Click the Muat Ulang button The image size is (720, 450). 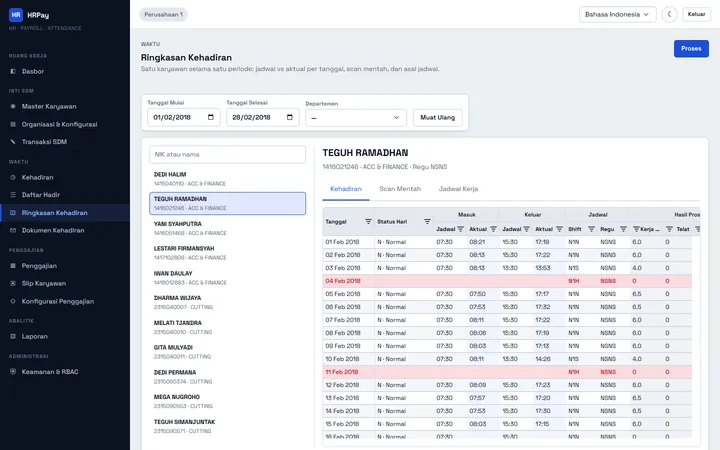[x=438, y=118]
